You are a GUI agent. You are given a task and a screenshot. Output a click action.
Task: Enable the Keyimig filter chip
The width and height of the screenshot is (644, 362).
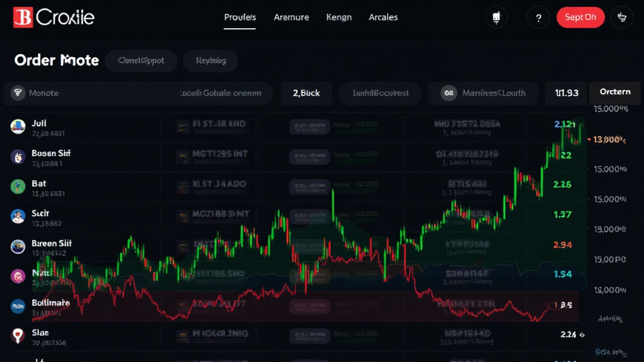[x=209, y=60]
